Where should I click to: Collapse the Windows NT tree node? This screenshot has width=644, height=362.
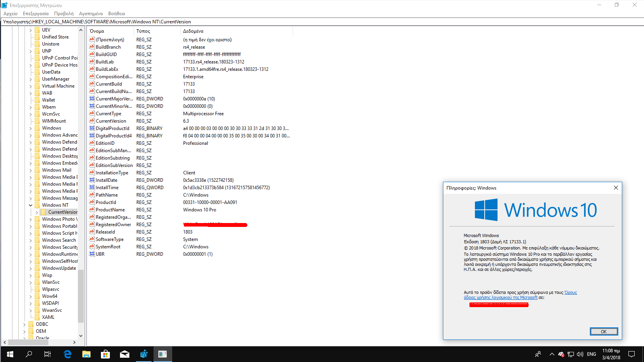pos(31,205)
